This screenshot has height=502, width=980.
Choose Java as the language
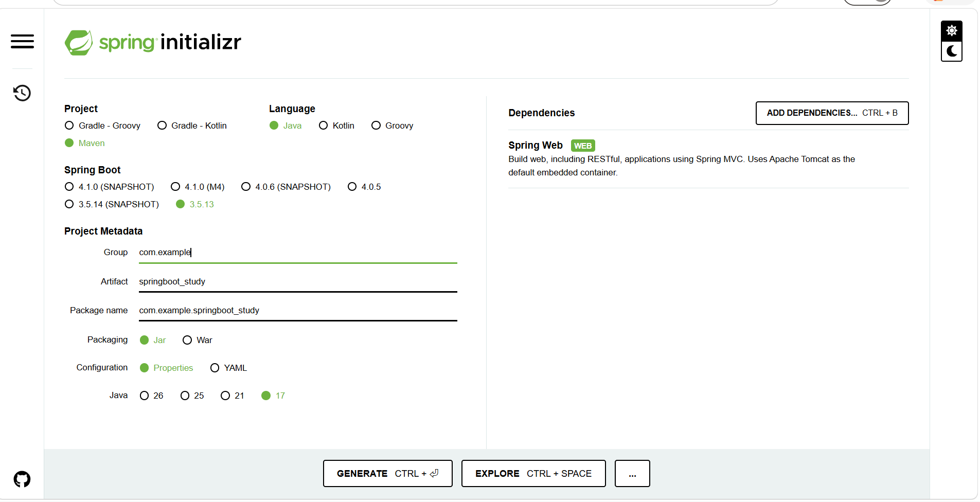pos(286,126)
